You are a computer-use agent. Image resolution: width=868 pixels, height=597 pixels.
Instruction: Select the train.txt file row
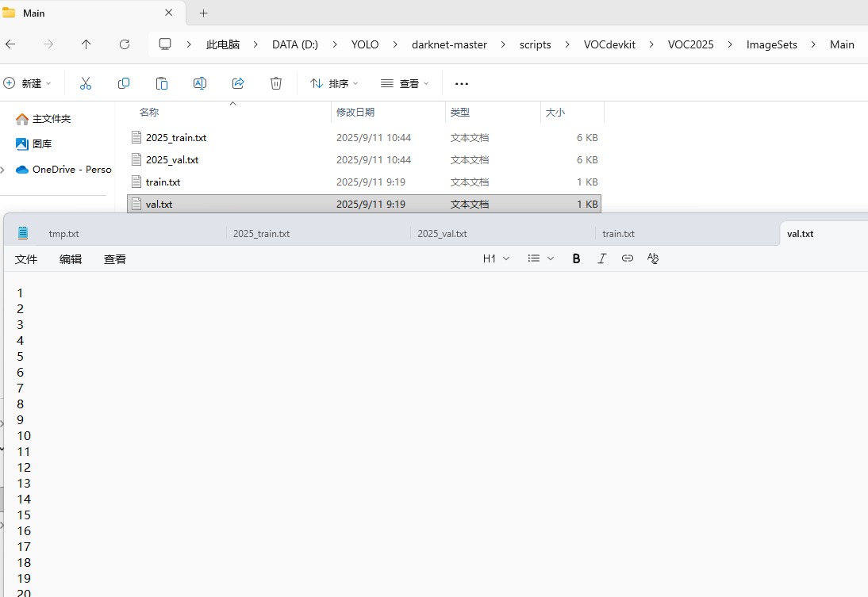pyautogui.click(x=364, y=182)
